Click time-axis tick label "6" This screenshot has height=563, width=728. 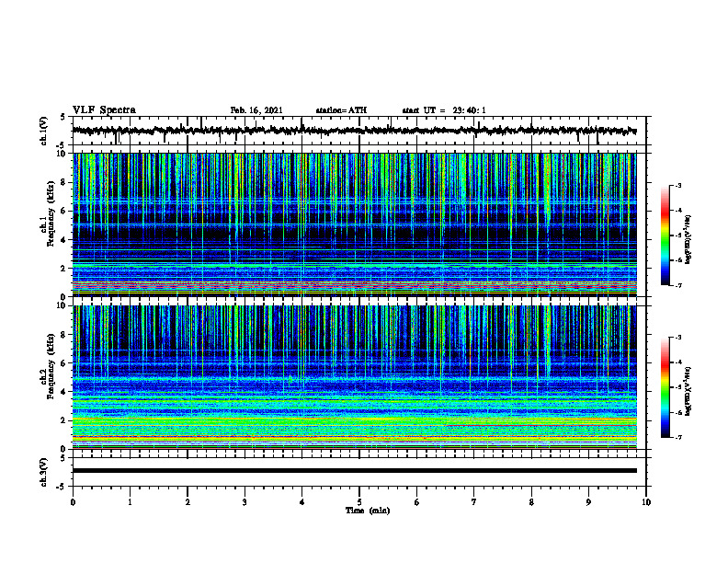(x=417, y=502)
